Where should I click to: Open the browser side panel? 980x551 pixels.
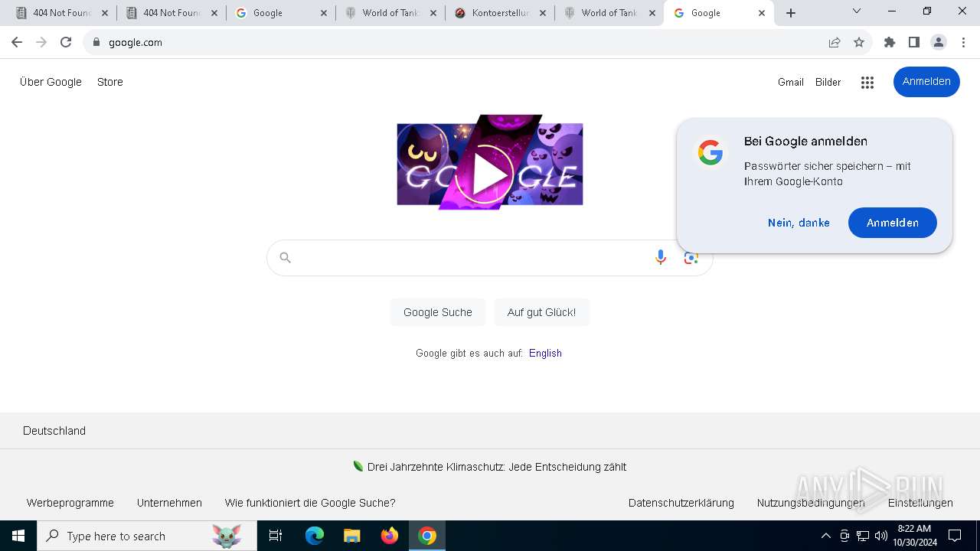pyautogui.click(x=914, y=42)
